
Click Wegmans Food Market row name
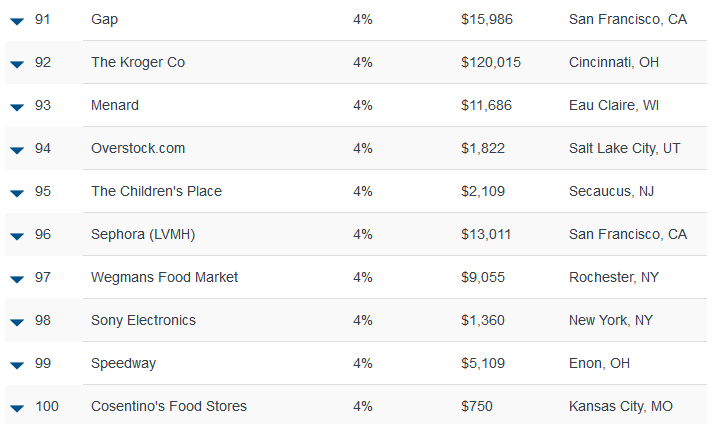tap(164, 277)
